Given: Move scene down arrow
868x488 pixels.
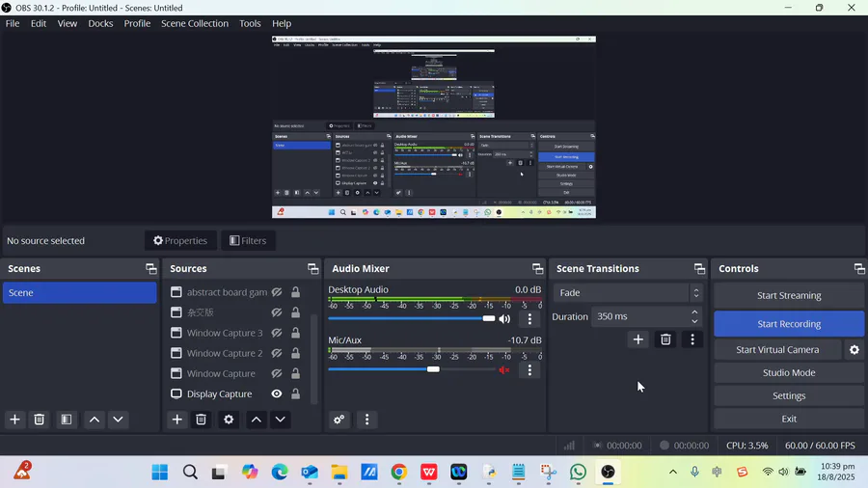Looking at the screenshot, I should pyautogui.click(x=118, y=420).
